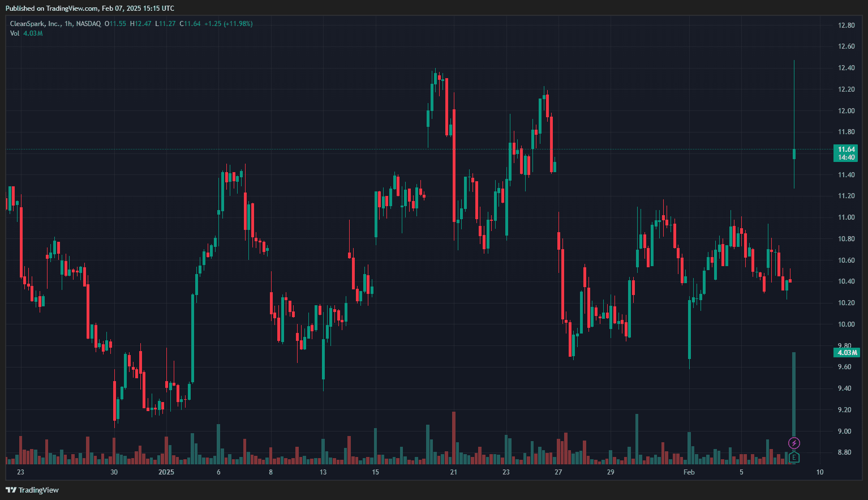Click the 10.00 price axis label
Viewport: 868px width, 500px height.
[846, 324]
